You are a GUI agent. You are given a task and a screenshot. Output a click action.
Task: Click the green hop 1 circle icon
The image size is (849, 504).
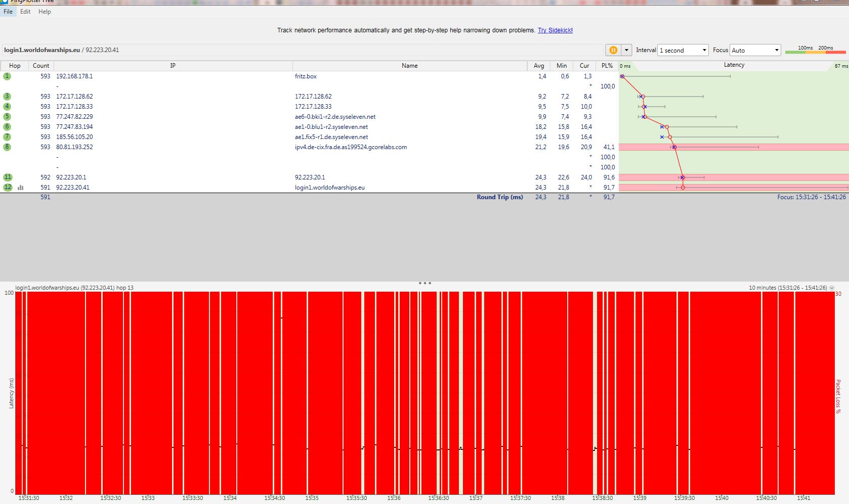[7, 76]
